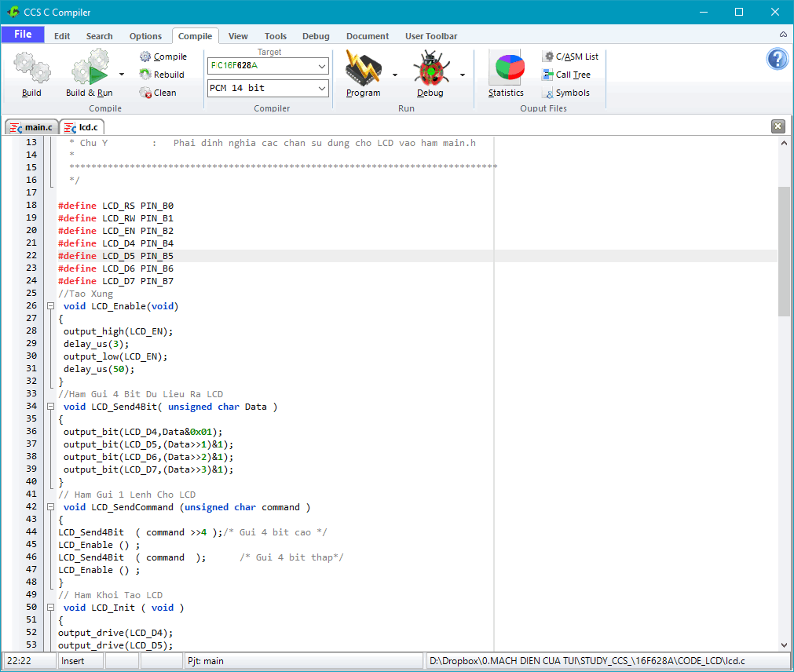Image resolution: width=794 pixels, height=672 pixels.
Task: Open the Symbols output file
Action: (x=565, y=93)
